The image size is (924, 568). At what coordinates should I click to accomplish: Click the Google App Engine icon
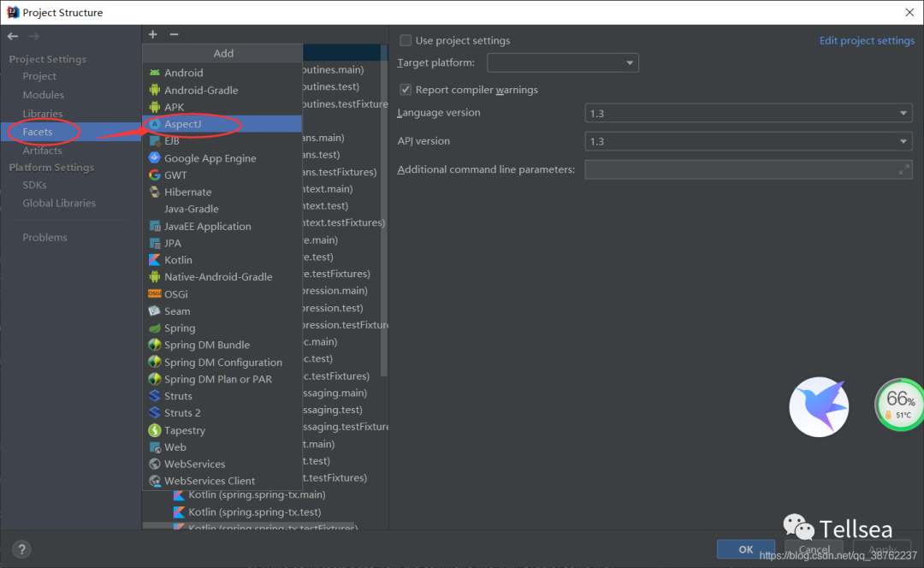pos(154,158)
